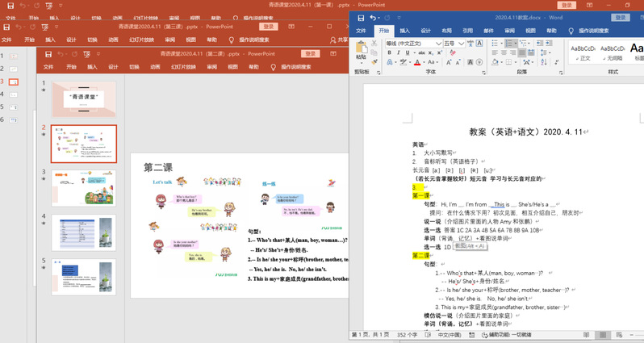Open Customize Quick Access Toolbar dropdown in Word

click(398, 17)
